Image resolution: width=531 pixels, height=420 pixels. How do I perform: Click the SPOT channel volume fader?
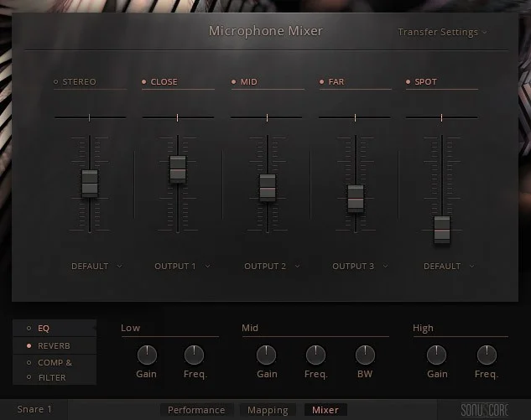pyautogui.click(x=442, y=230)
